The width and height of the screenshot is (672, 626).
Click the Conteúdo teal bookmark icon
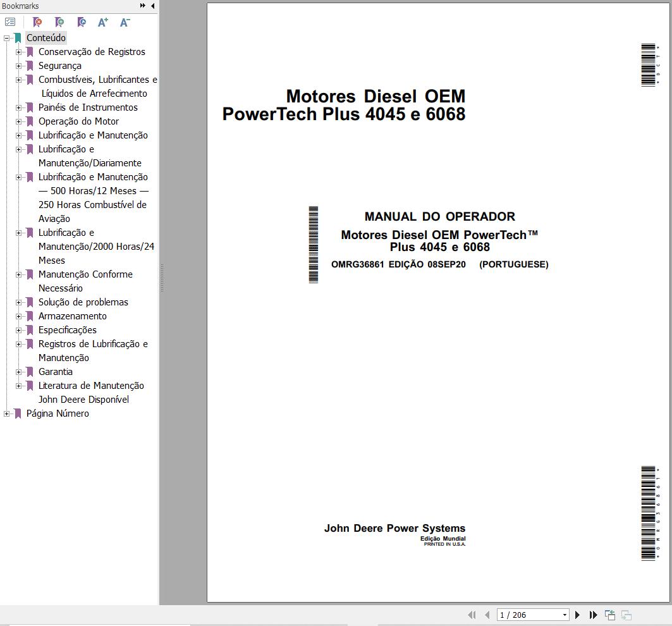pyautogui.click(x=18, y=38)
